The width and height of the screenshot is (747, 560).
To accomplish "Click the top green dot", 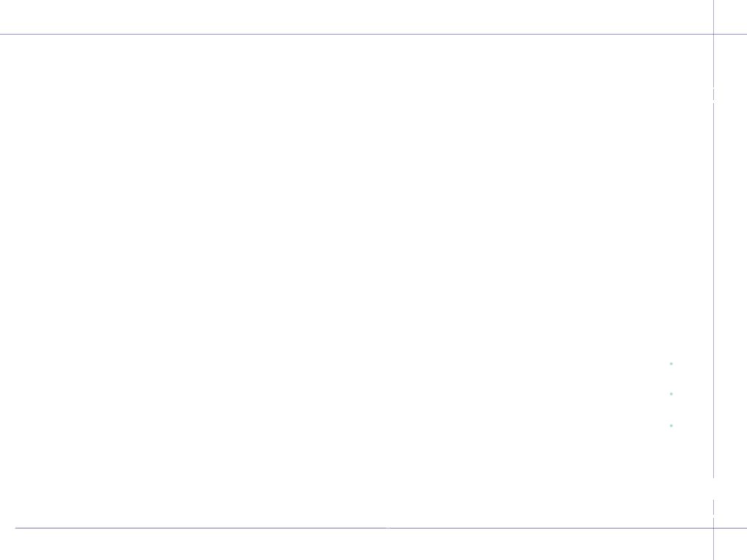I will (x=671, y=364).
